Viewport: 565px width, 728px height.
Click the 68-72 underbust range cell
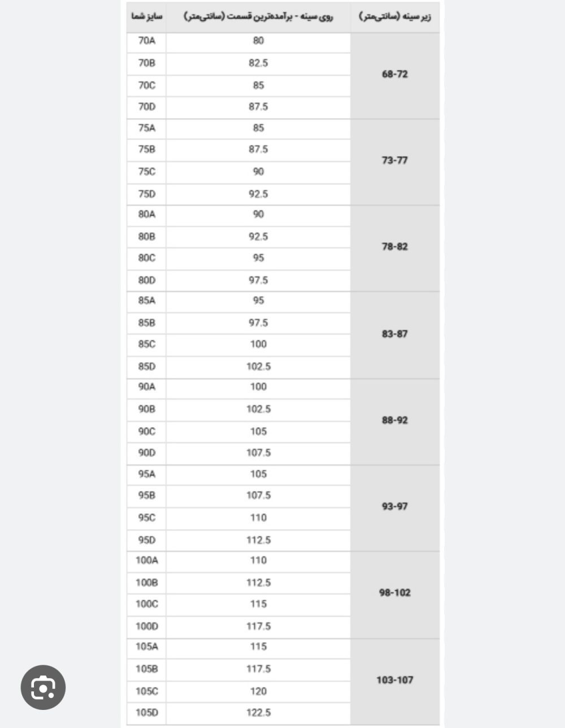(394, 75)
